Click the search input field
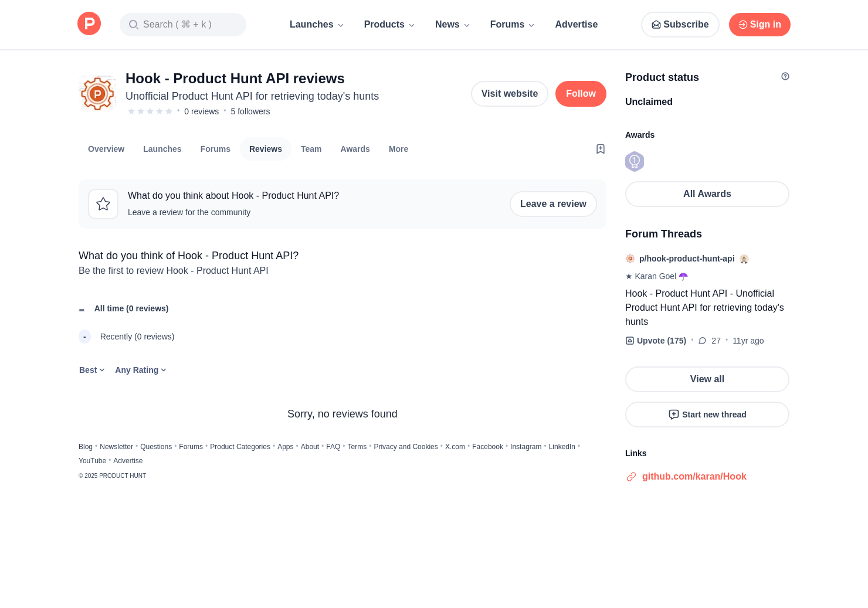The height and width of the screenshot is (608, 868). [x=183, y=25]
